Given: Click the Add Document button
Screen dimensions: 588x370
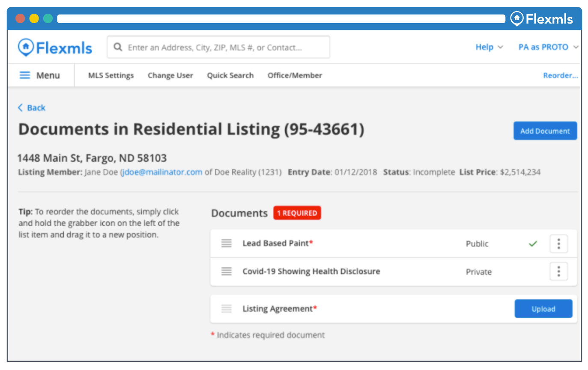Looking at the screenshot, I should pyautogui.click(x=545, y=131).
